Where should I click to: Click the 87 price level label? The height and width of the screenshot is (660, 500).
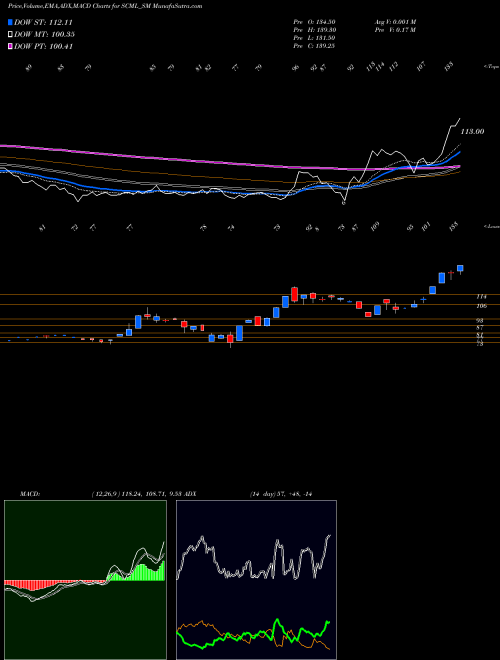[x=479, y=327]
